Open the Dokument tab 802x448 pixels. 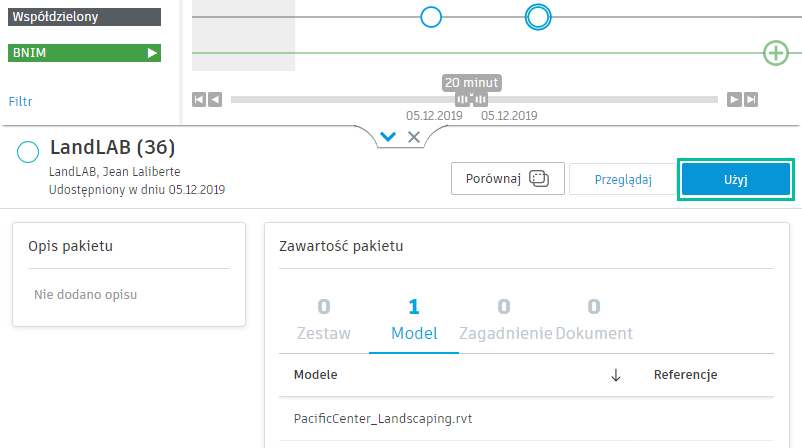[x=594, y=319]
